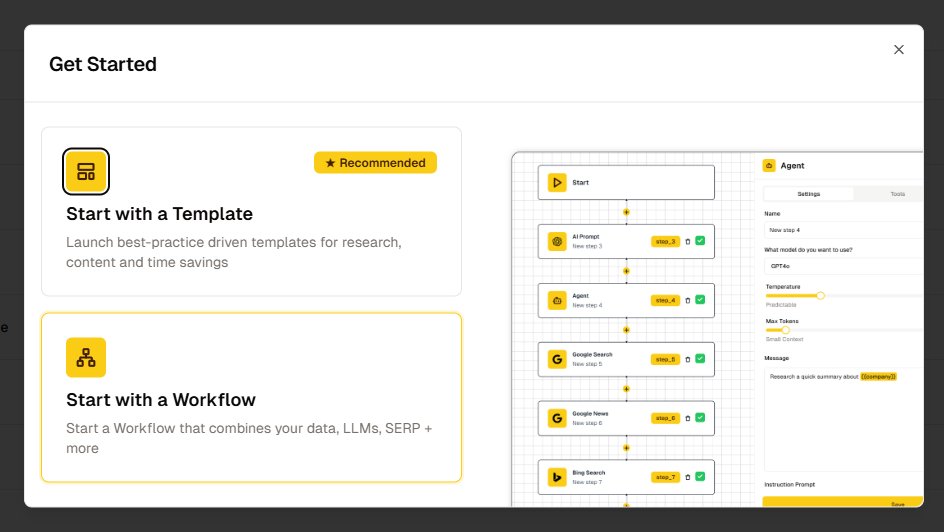Click the Message text area
Screen dimensions: 944x532
(x=844, y=419)
